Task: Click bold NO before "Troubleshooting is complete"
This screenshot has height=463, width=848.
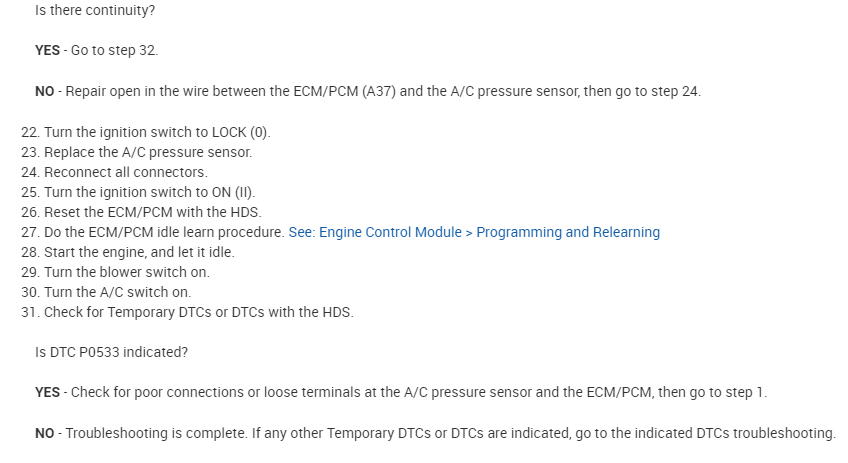Action: point(44,433)
